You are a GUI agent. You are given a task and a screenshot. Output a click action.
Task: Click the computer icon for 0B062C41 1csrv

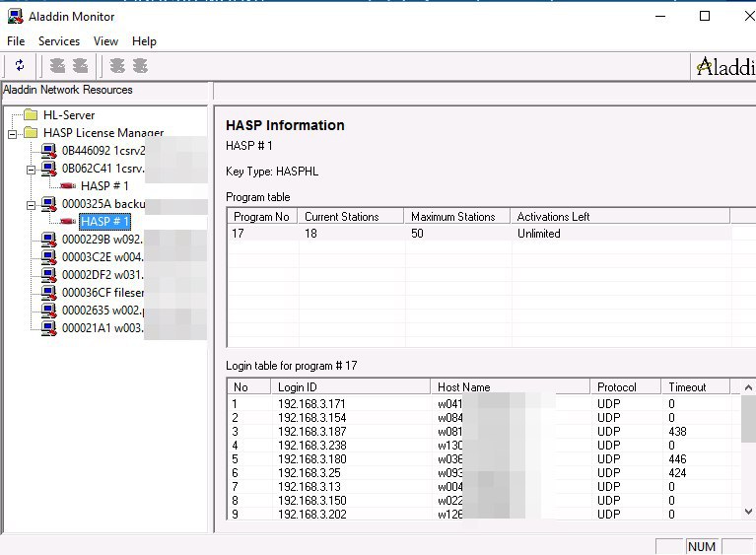[x=48, y=169]
